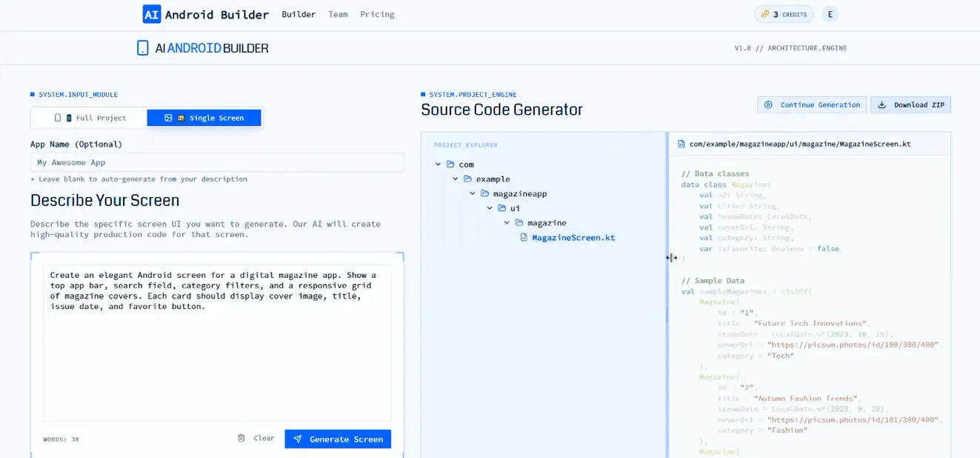Click the MagazineScreen.kt file icon in tree

tap(524, 238)
